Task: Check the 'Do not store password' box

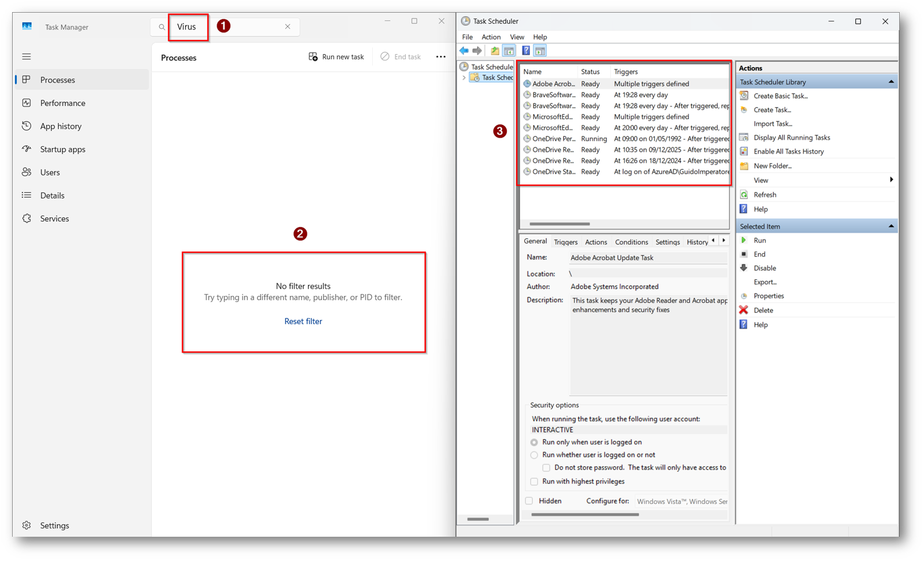Action: point(546,468)
